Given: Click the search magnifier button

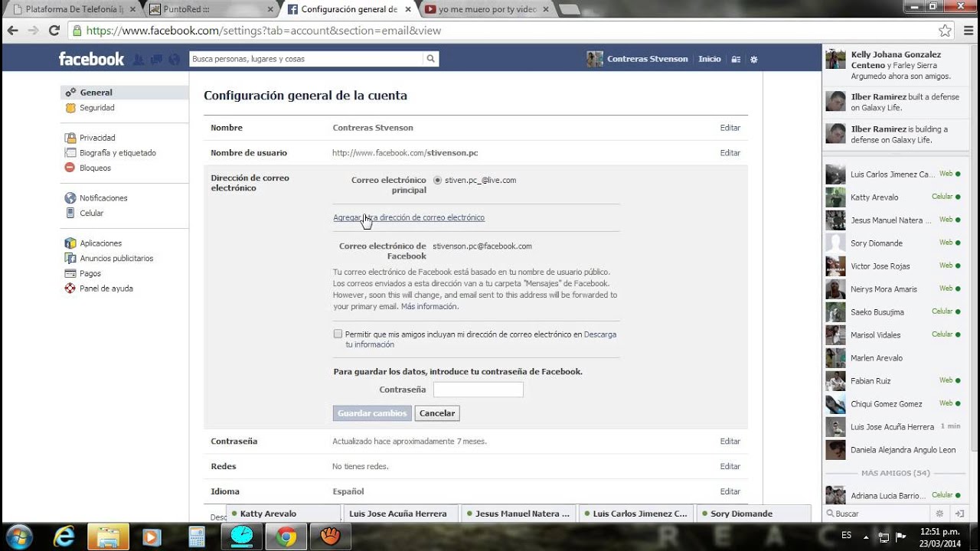Looking at the screenshot, I should (x=431, y=59).
